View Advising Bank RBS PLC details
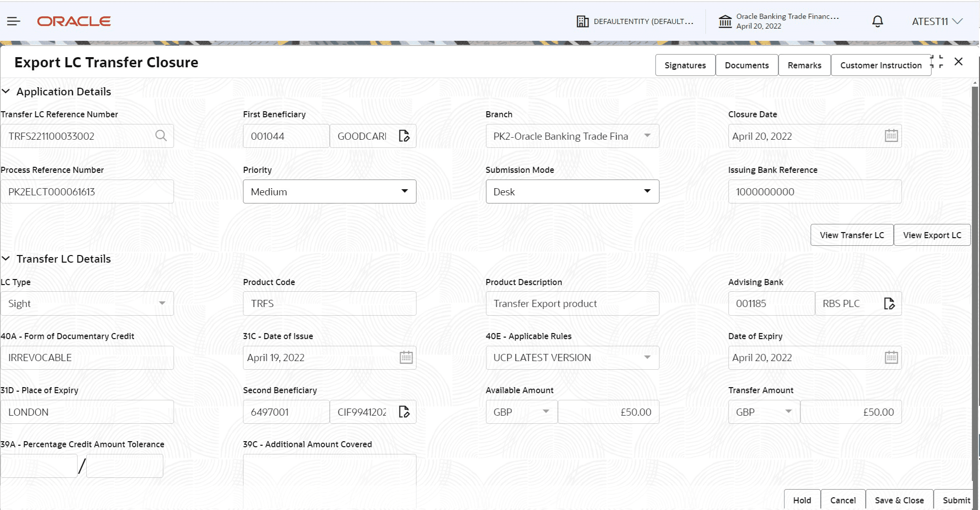Viewport: 980px width, 510px height. (x=890, y=303)
